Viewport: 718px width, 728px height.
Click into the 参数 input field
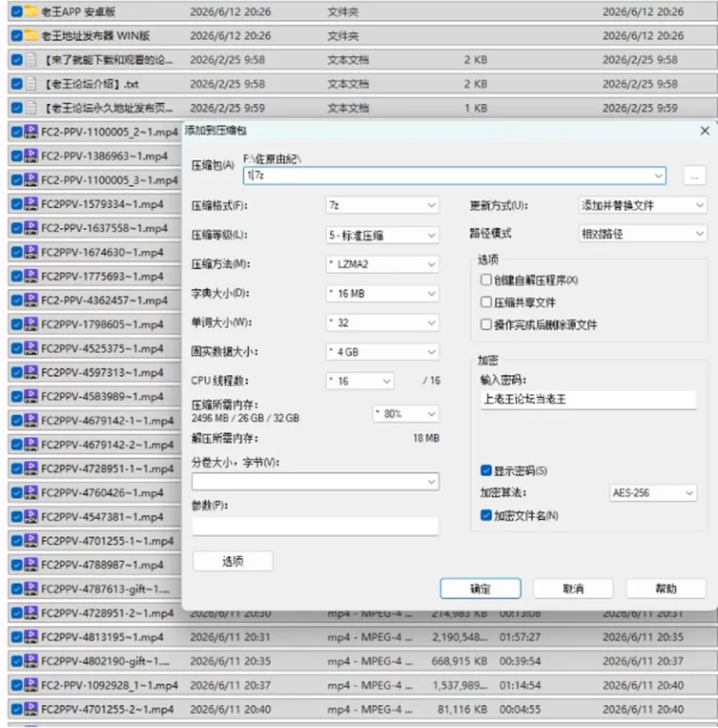coord(315,526)
